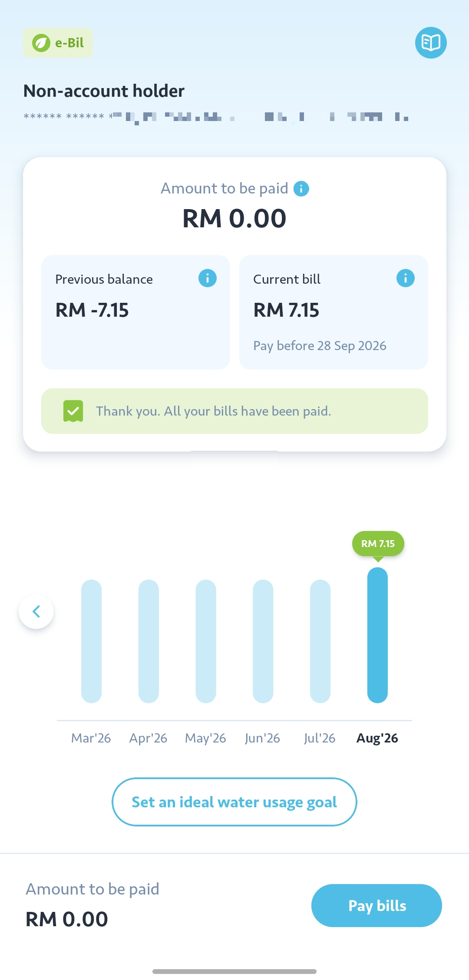Tap the Aug'26 month label
Viewport: 469px width, 980px height.
[x=377, y=738]
